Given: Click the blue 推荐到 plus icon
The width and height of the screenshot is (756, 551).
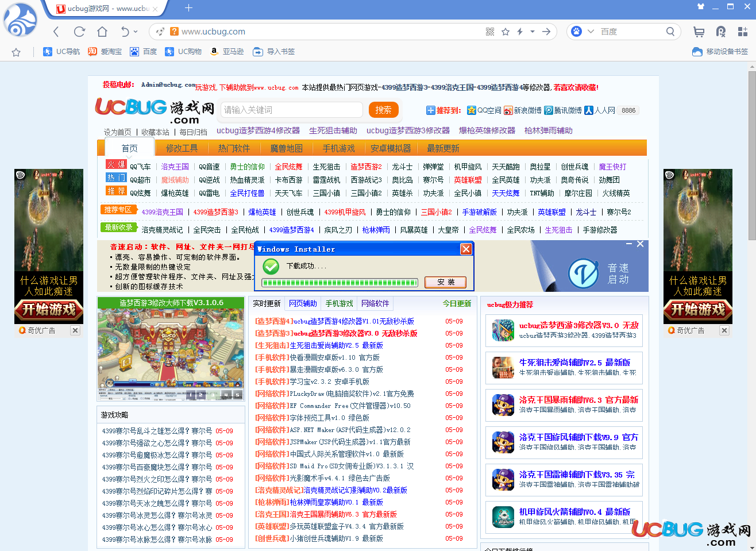Looking at the screenshot, I should tap(431, 110).
